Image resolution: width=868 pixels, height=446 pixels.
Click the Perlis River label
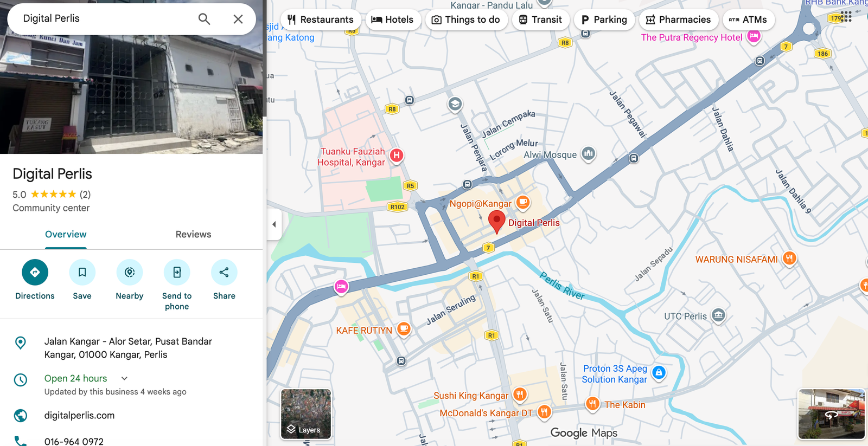(562, 286)
